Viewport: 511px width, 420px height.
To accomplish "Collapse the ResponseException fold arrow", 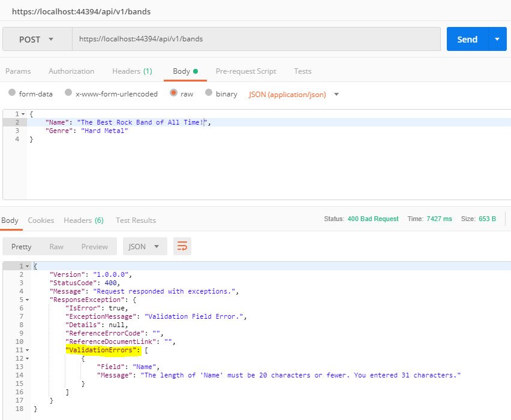I will pos(28,300).
